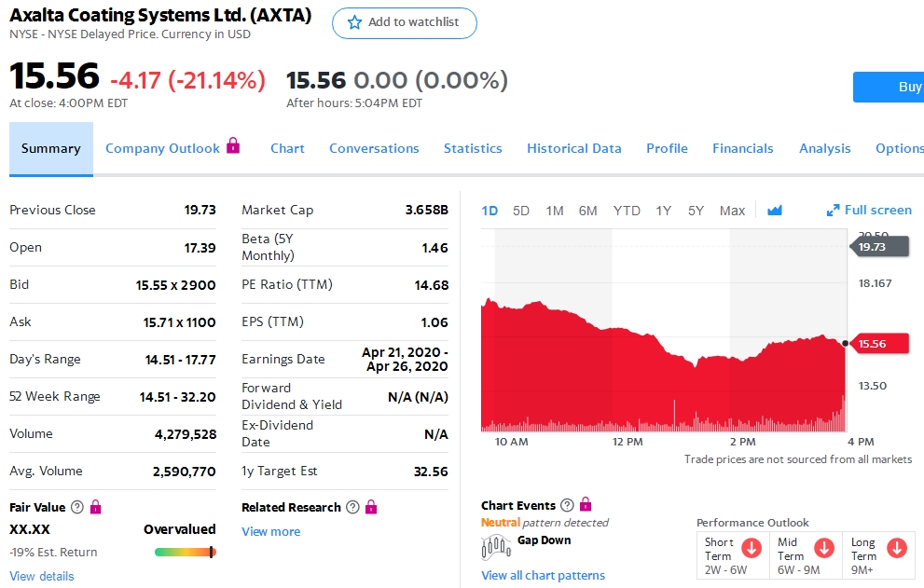Click the Beta value 1.46
Image resolution: width=924 pixels, height=588 pixels.
pos(434,248)
